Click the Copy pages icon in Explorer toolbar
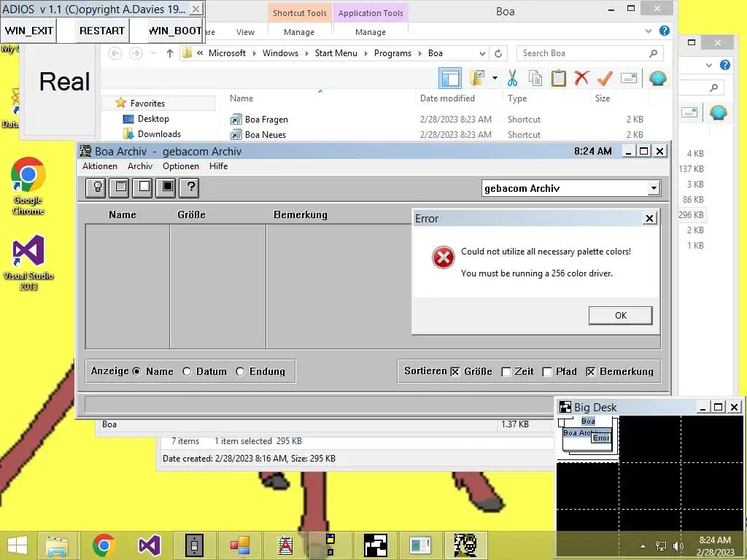This screenshot has height=560, width=747. pos(535,78)
